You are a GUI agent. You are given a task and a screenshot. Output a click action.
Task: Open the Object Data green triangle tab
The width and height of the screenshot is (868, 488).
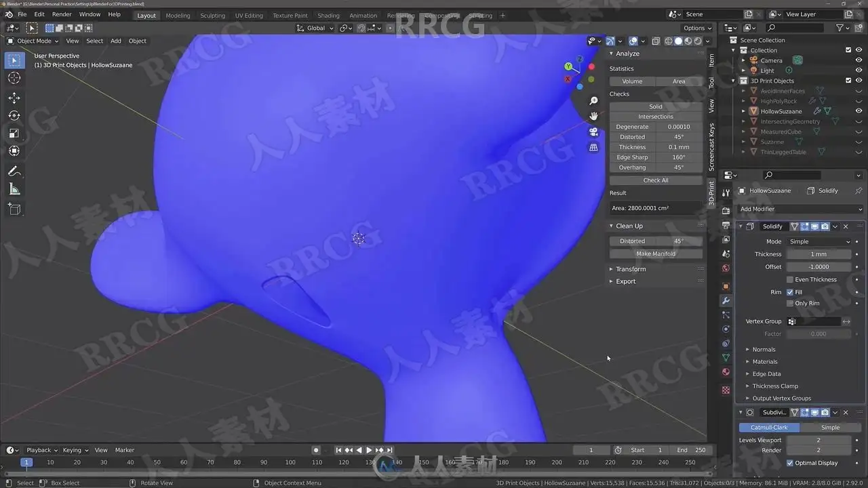[x=726, y=357]
